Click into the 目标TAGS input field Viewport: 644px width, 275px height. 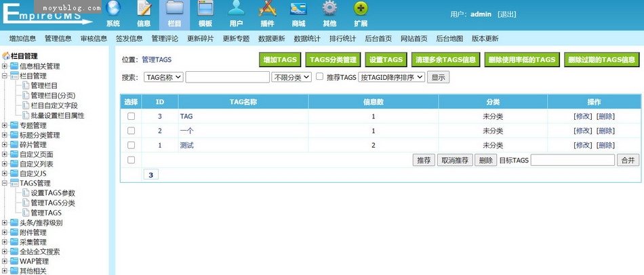(x=573, y=160)
